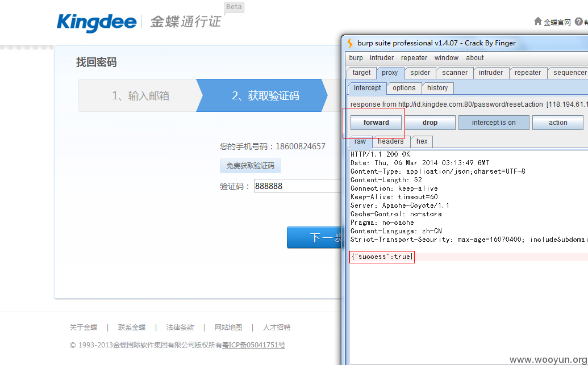Open the repeater menu in menu bar

[414, 58]
